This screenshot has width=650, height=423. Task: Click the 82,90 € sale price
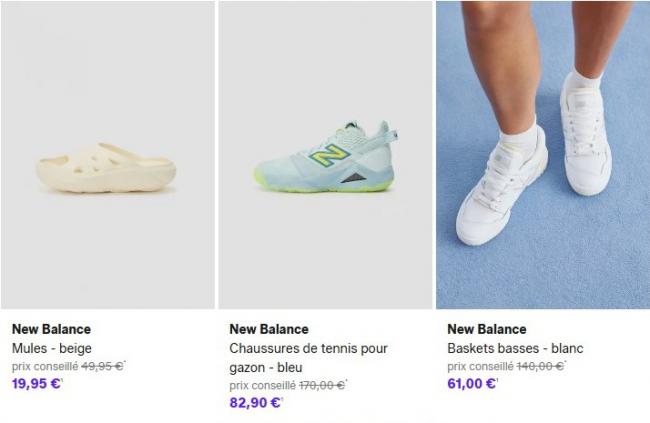pyautogui.click(x=255, y=402)
